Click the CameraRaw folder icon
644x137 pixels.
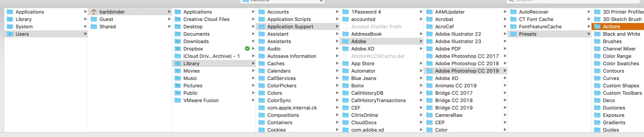click(429, 115)
